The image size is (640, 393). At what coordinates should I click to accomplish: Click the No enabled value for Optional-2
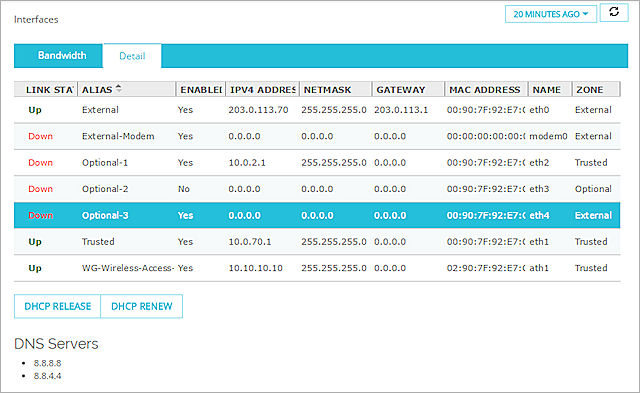coord(184,189)
